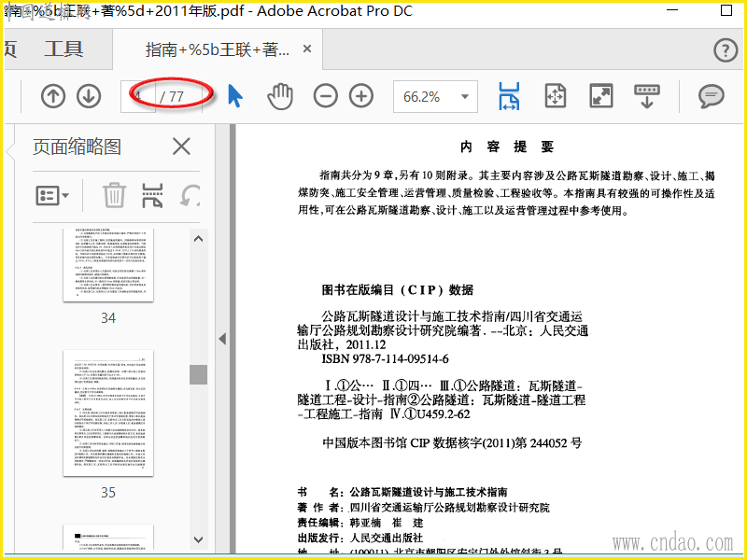The height and width of the screenshot is (560, 747).
Task: Close the 页面缩略图 panel
Action: point(181,147)
